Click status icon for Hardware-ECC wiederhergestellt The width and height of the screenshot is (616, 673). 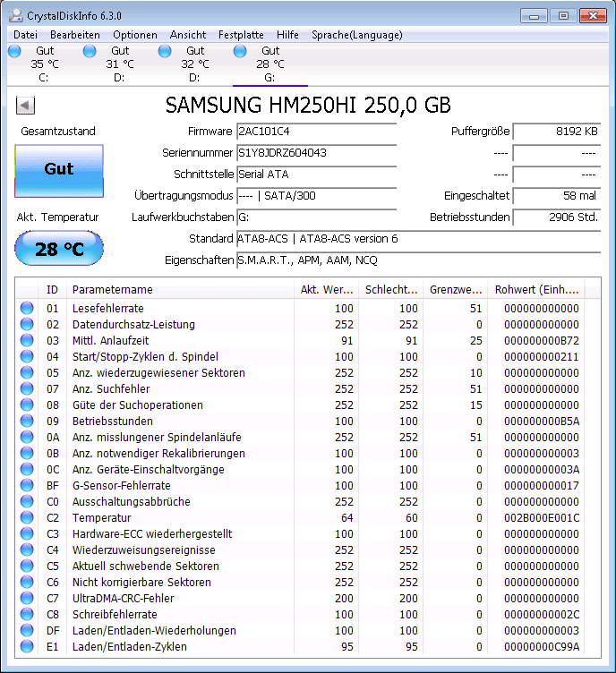(27, 533)
